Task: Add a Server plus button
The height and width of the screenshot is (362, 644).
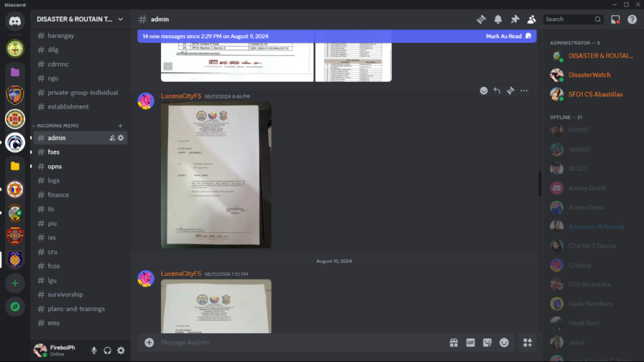Action: pyautogui.click(x=15, y=283)
